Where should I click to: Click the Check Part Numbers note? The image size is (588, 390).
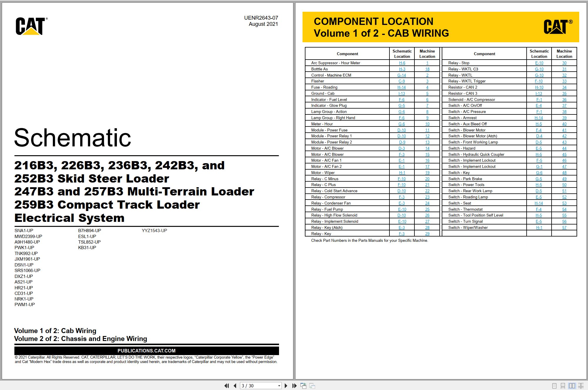pos(369,240)
